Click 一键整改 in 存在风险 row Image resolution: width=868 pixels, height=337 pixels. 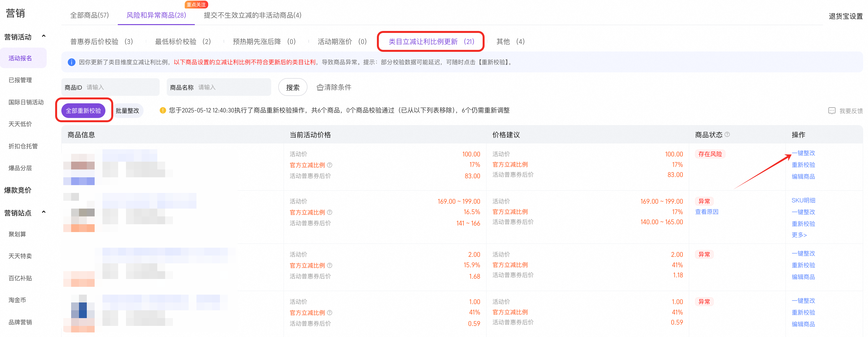803,153
